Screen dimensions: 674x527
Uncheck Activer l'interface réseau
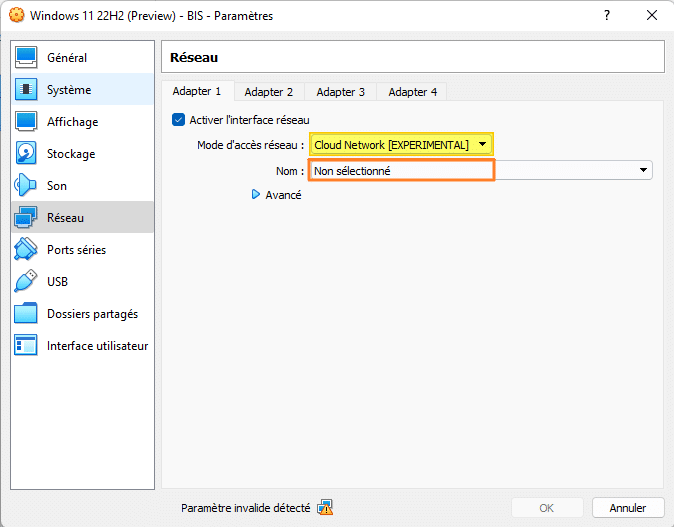[178, 119]
